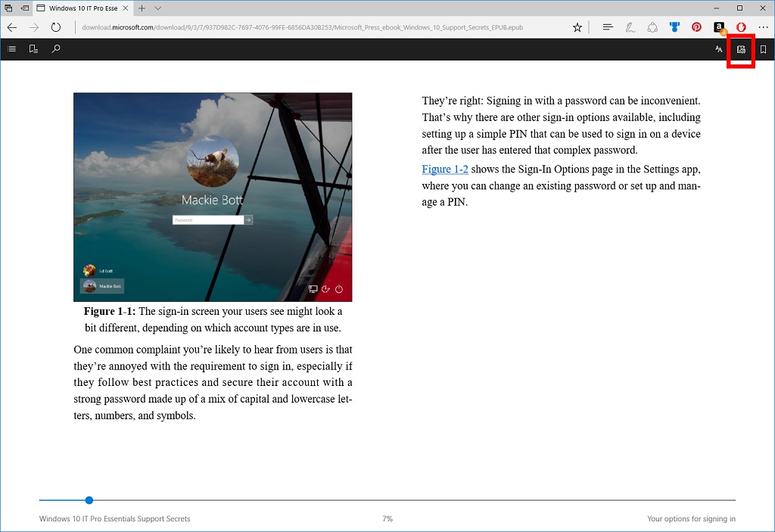Search within the ebook
This screenshot has width=775, height=532.
[x=55, y=48]
